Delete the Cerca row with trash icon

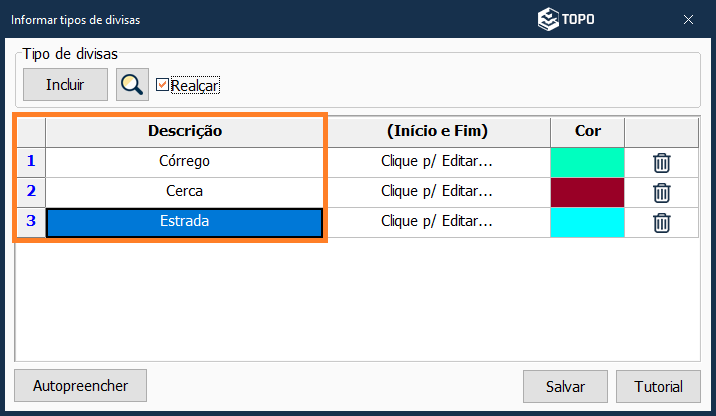(661, 192)
